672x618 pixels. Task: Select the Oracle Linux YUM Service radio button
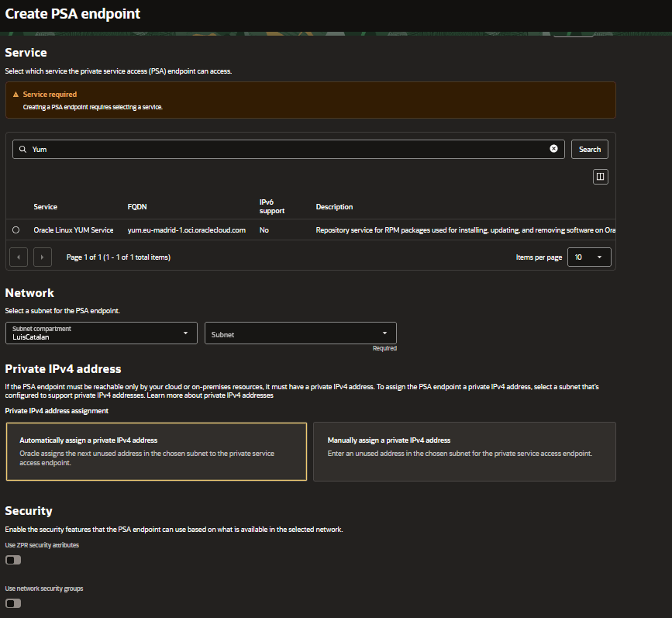pyautogui.click(x=17, y=230)
